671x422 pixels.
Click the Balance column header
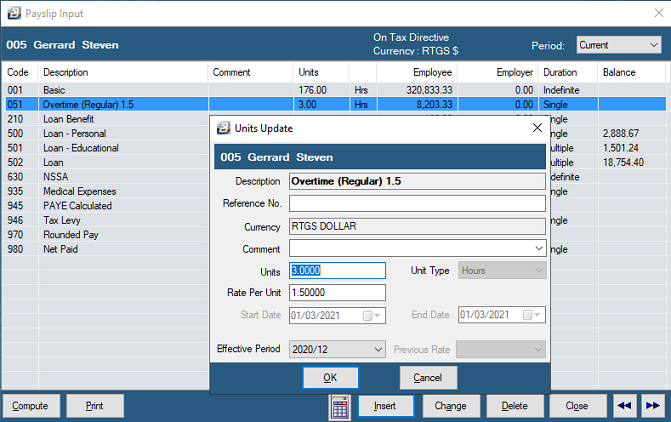(632, 72)
